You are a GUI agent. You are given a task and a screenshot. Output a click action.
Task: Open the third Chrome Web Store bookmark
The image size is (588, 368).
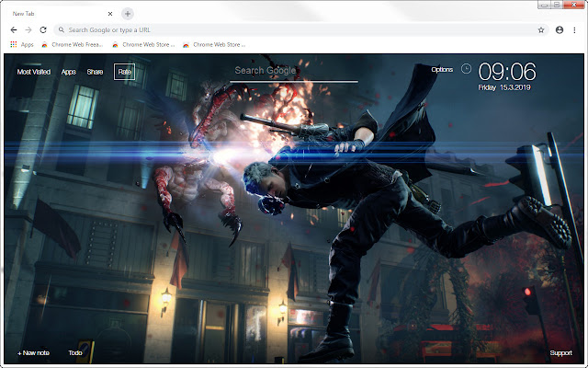point(214,44)
